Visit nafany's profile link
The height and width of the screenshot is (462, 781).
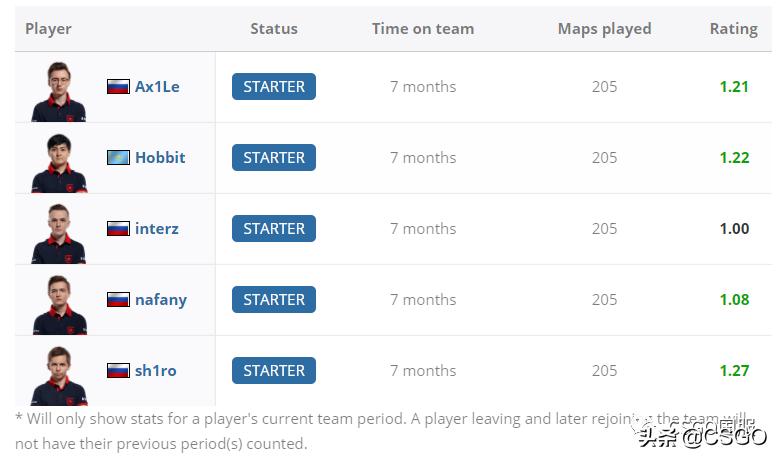(x=161, y=300)
